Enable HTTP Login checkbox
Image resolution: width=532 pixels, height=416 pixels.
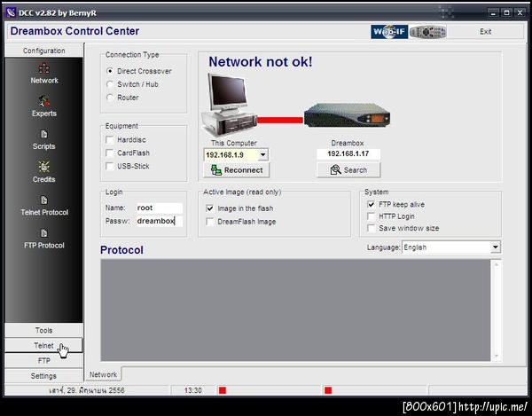coord(372,216)
